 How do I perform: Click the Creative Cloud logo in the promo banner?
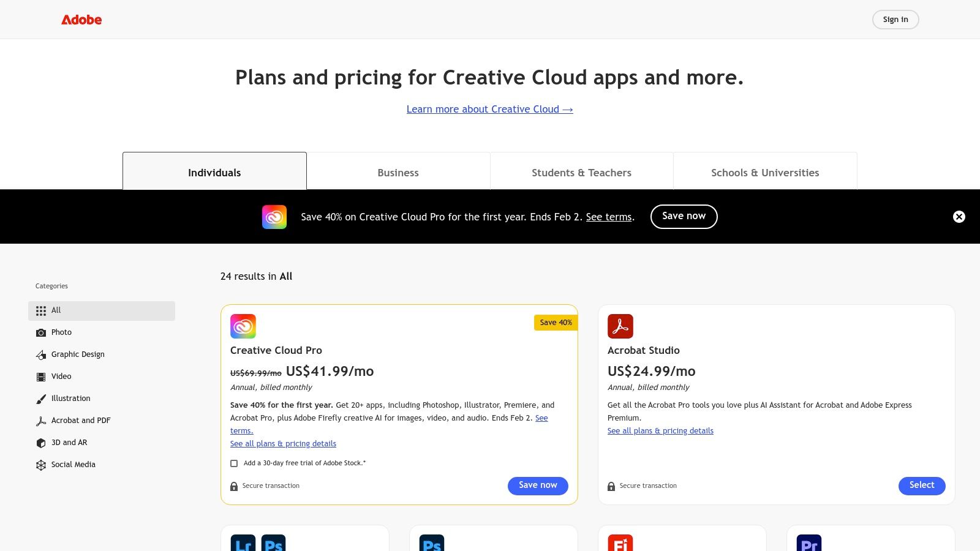274,217
